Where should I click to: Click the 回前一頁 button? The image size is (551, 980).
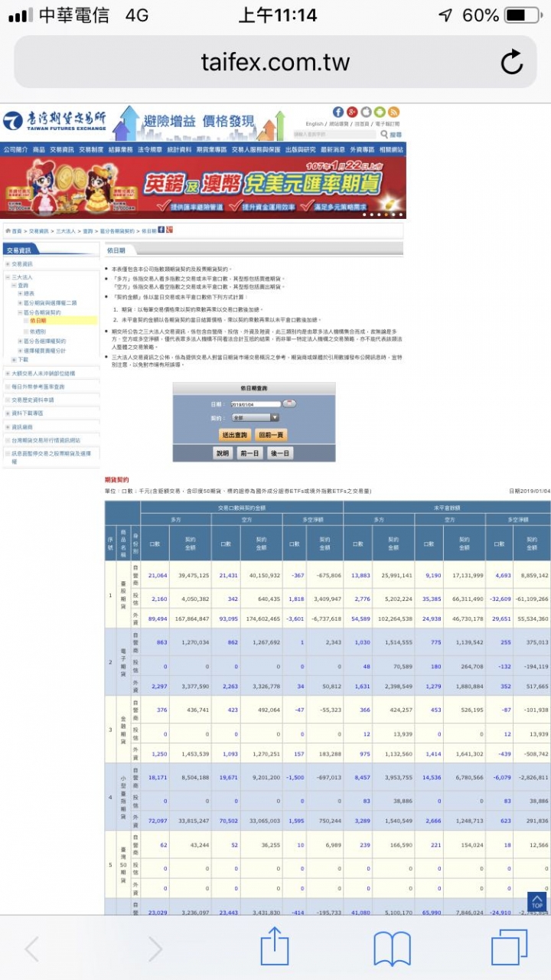tap(272, 435)
